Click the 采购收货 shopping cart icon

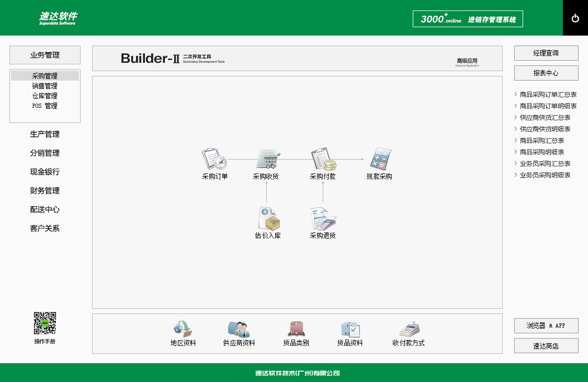point(267,159)
